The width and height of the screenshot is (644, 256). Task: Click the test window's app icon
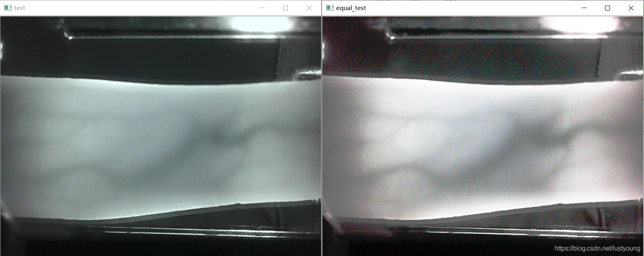[8, 8]
